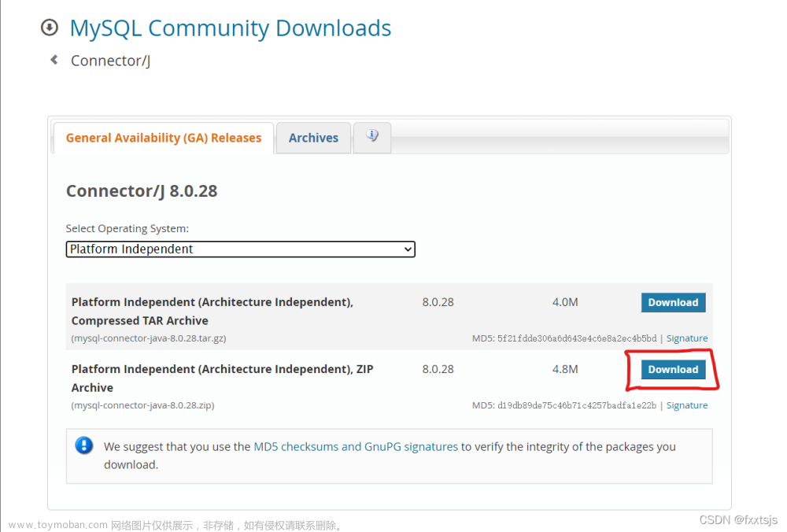Image resolution: width=787 pixels, height=532 pixels.
Task: Open Signature link for the zip file
Action: coord(686,405)
